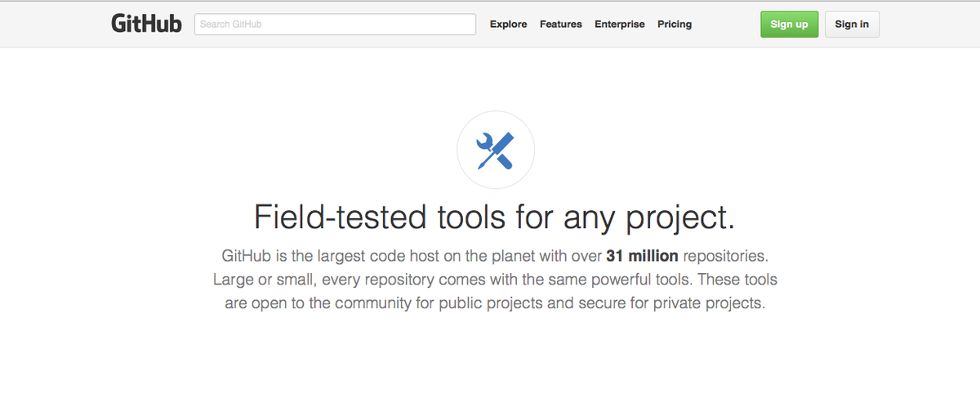980x408 pixels.
Task: Click the blue wrench and screwdriver tools icon
Action: click(496, 150)
